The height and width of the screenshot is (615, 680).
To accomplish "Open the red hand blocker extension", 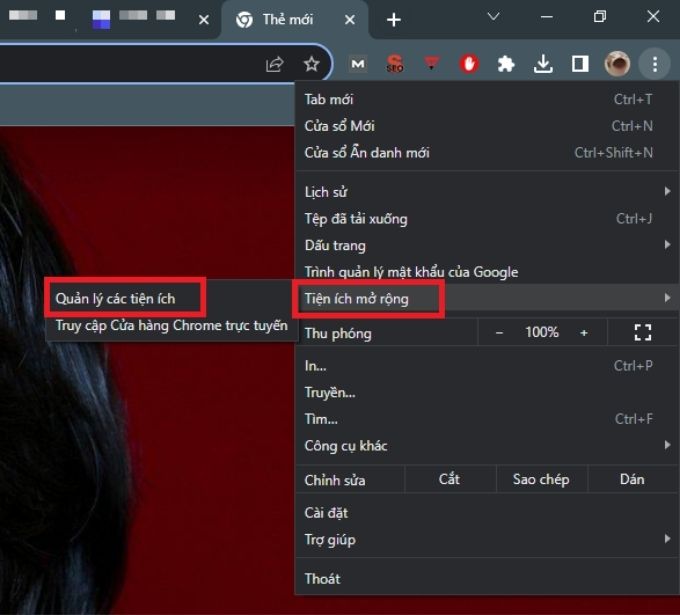I will point(469,64).
